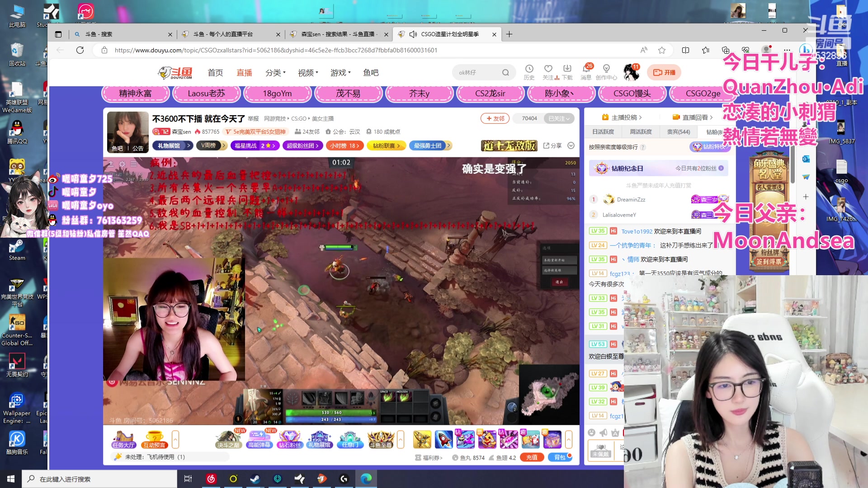Open 互动预言 trophy icon

pyautogui.click(x=154, y=440)
